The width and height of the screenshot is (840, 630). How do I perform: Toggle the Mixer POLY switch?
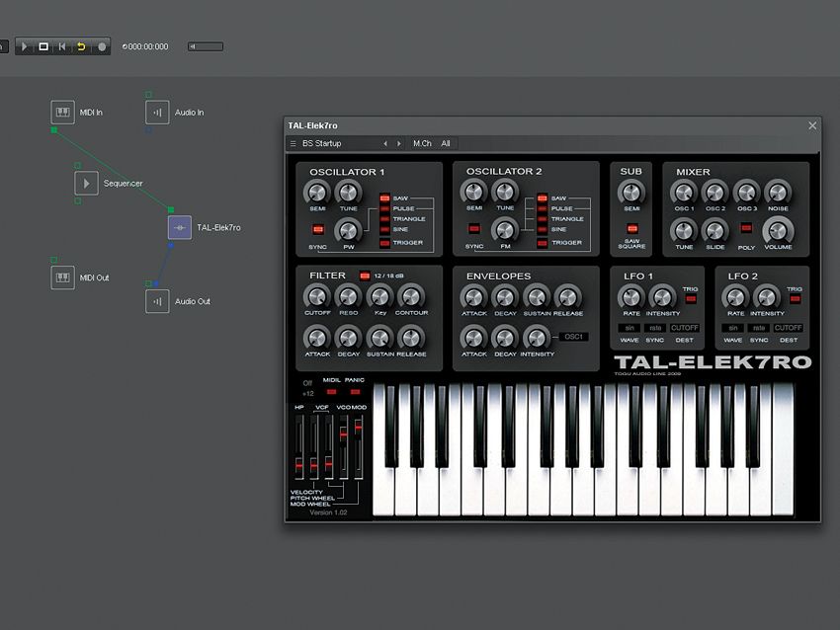tap(746, 228)
